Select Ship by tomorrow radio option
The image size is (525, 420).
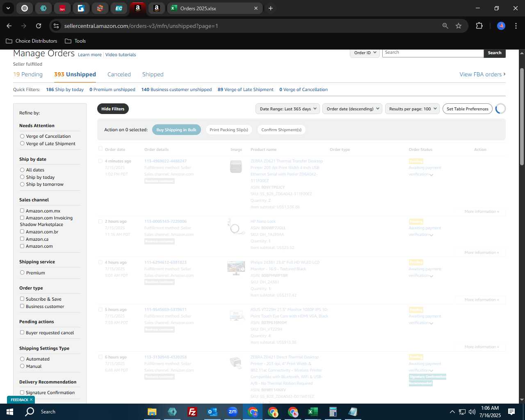pyautogui.click(x=22, y=184)
